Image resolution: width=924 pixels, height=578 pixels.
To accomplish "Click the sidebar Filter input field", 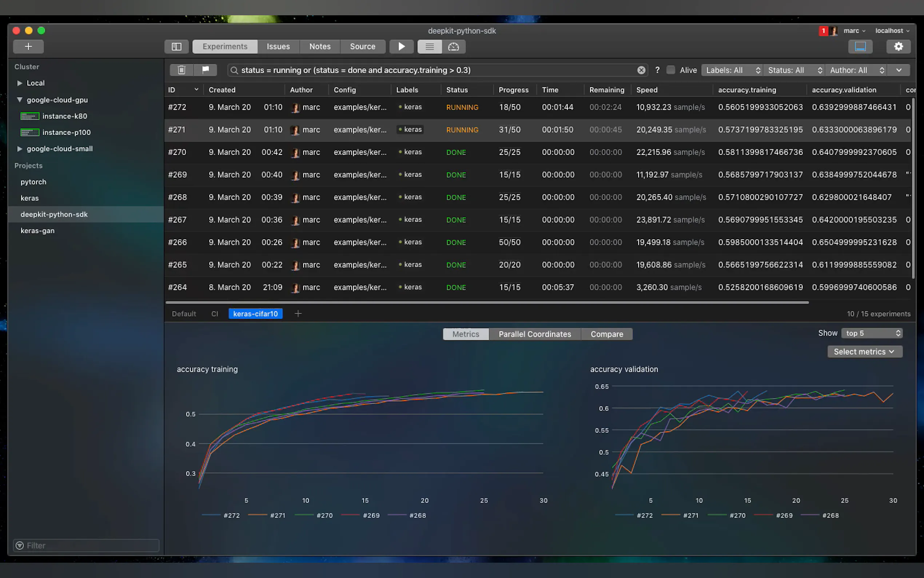I will coord(86,546).
